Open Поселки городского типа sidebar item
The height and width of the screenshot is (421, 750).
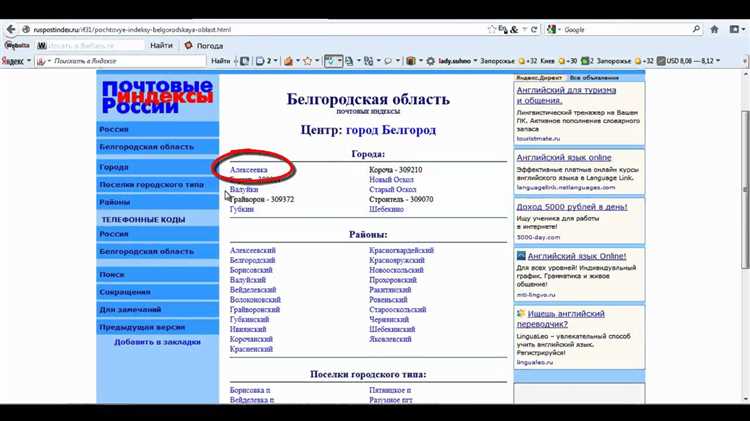click(158, 185)
